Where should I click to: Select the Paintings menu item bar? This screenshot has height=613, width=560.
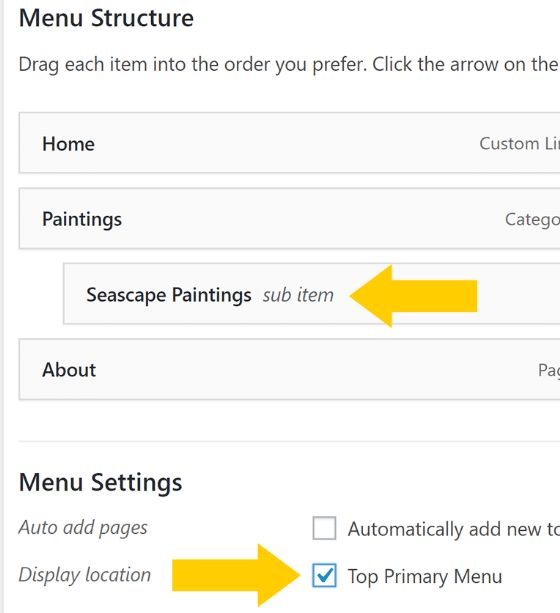coord(289,219)
